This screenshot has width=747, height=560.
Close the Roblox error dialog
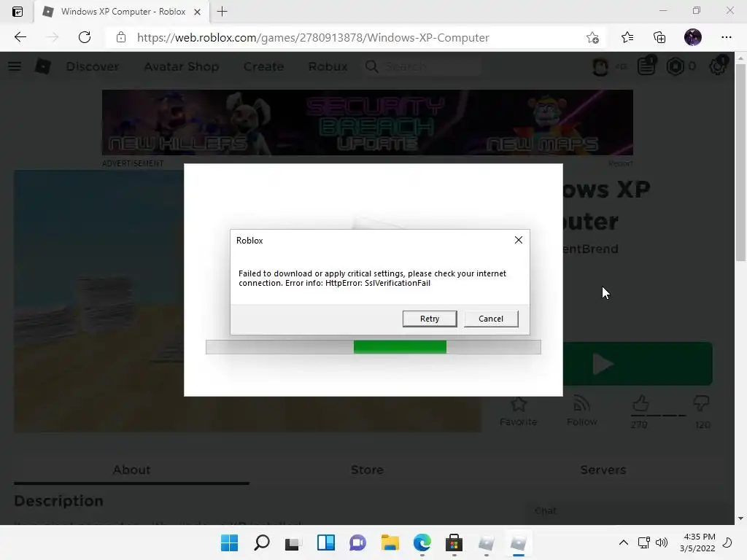[519, 240]
